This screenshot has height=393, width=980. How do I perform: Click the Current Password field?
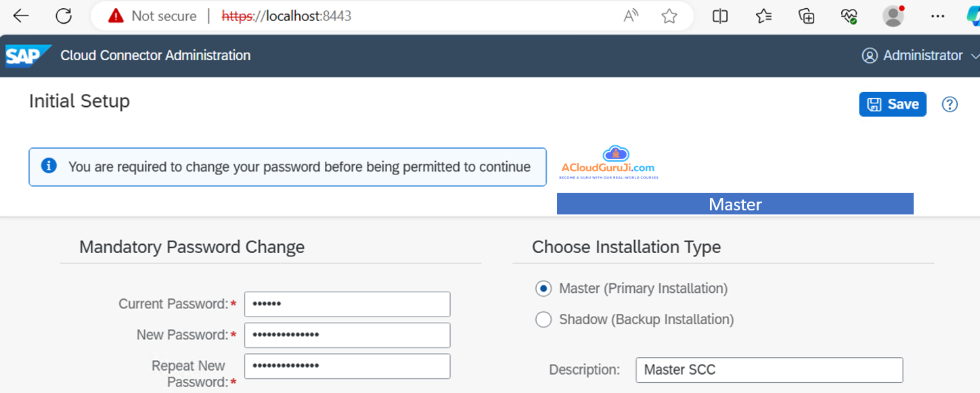[x=347, y=304]
